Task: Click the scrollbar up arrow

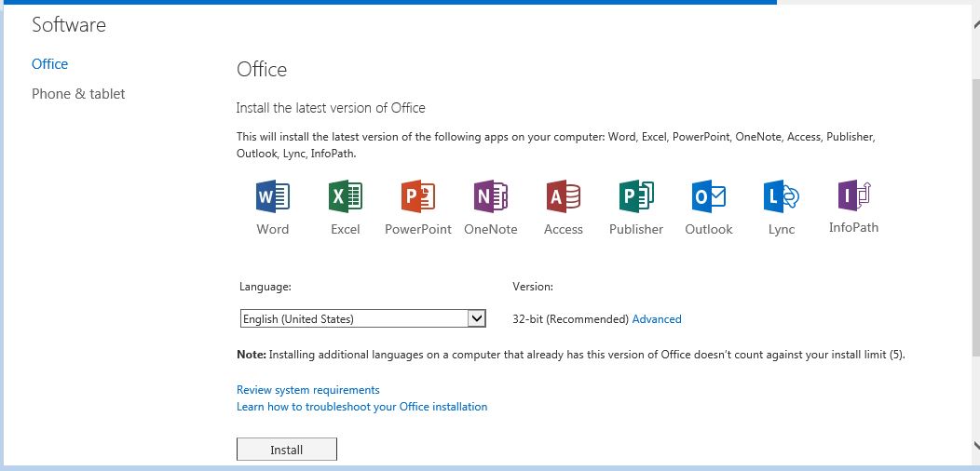Action: coord(975,24)
